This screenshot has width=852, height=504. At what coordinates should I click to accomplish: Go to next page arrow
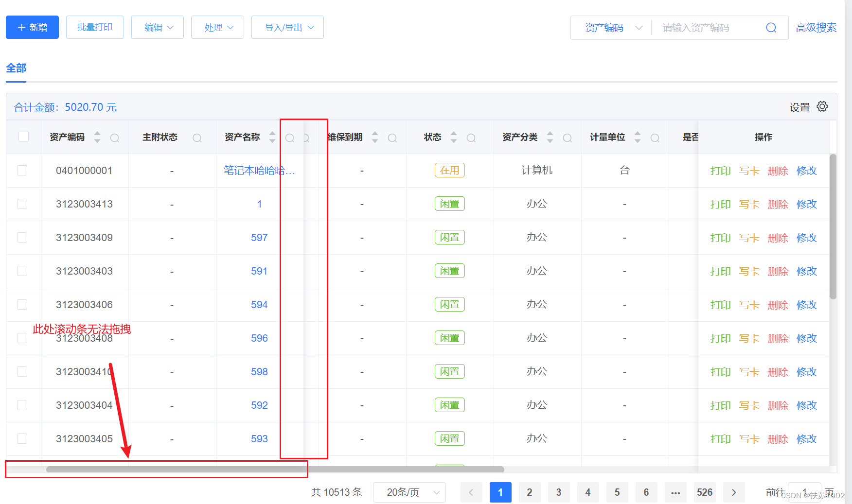click(x=734, y=492)
